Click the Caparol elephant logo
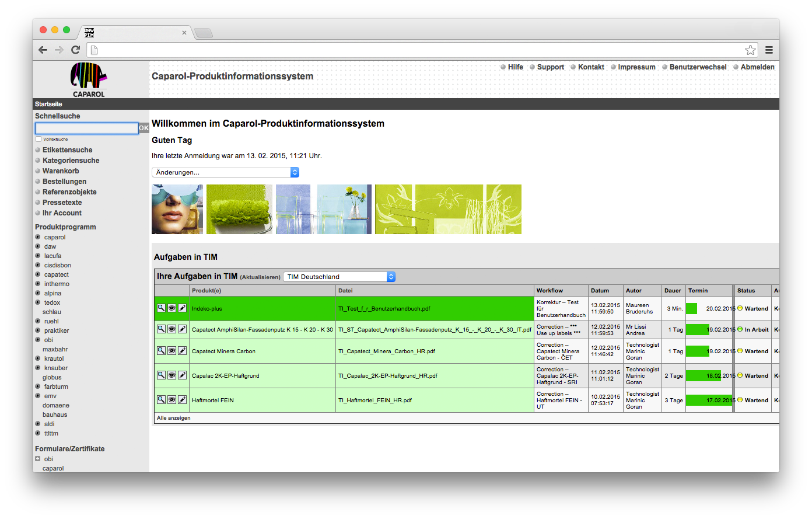 click(x=89, y=79)
